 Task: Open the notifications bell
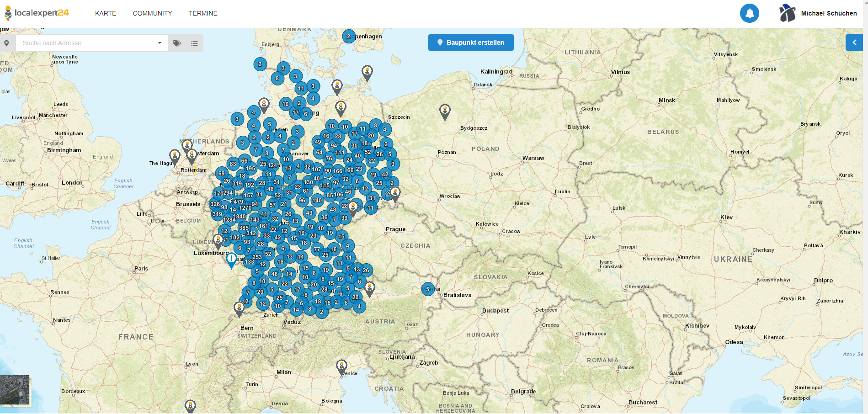click(750, 13)
